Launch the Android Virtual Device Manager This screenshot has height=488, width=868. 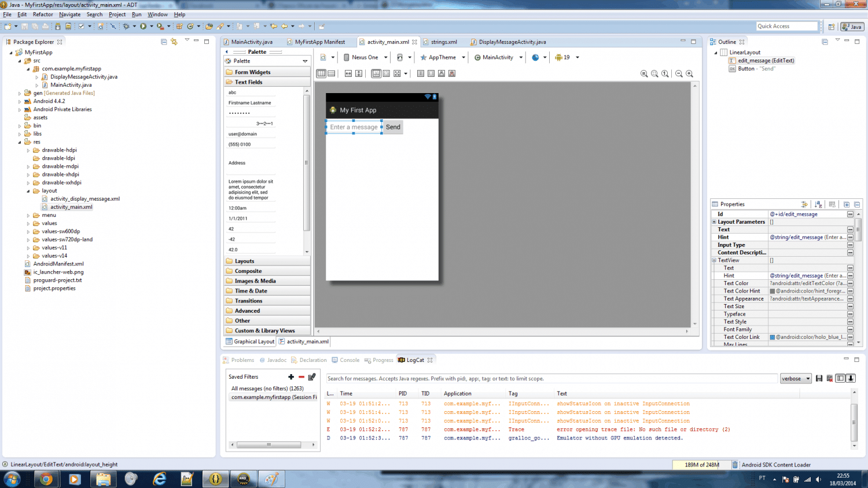[68, 26]
